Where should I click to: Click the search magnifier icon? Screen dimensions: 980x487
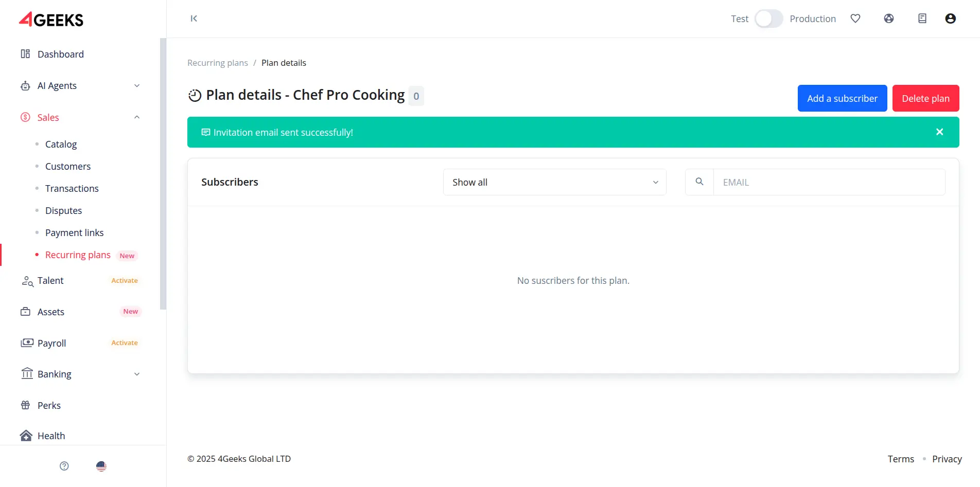(699, 182)
